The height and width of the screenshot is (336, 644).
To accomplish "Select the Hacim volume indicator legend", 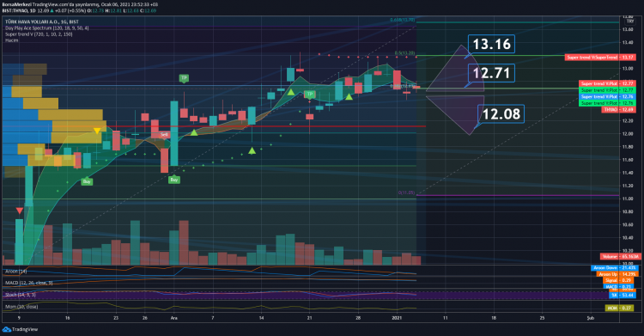I will [x=11, y=40].
